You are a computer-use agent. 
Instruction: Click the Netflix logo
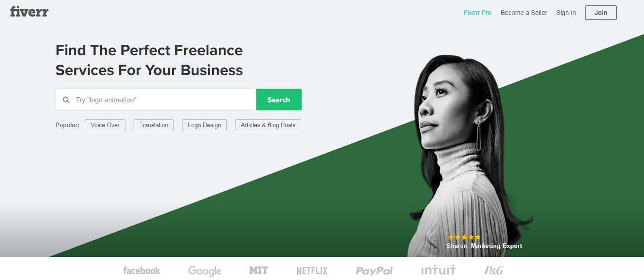312,271
